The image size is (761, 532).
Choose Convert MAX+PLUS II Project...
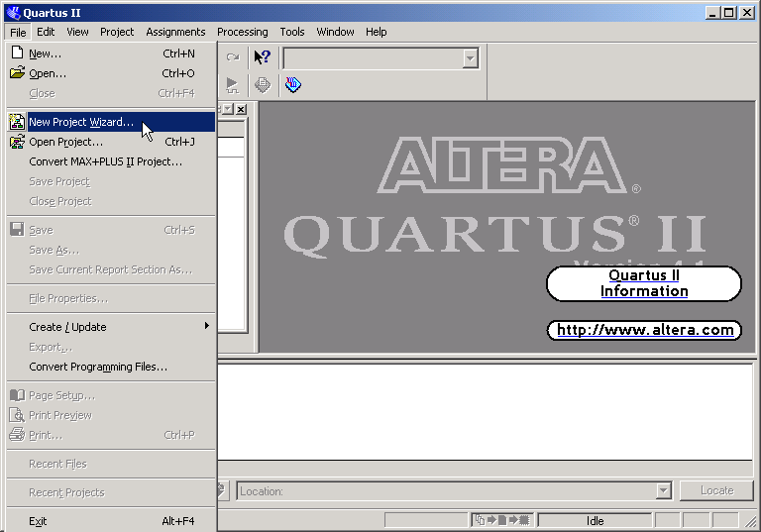(x=111, y=161)
